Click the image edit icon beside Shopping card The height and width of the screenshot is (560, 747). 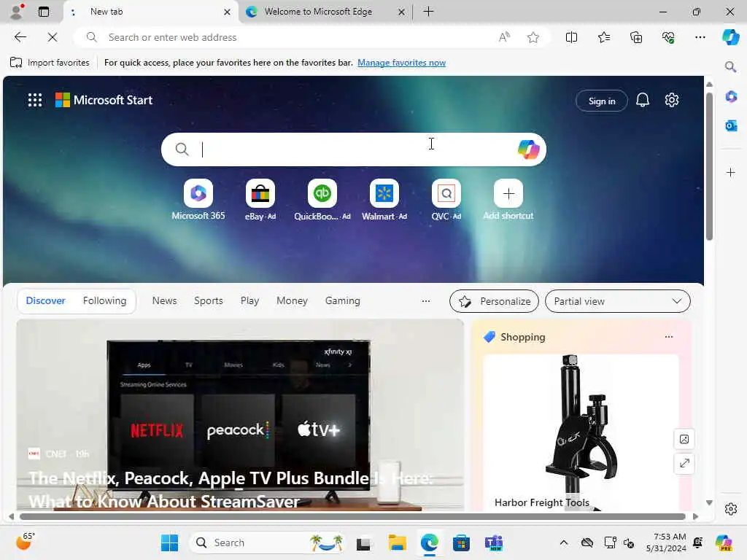click(684, 439)
